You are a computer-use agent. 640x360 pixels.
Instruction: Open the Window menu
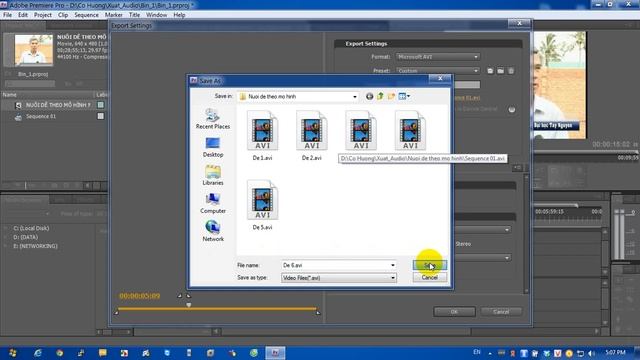click(156, 15)
